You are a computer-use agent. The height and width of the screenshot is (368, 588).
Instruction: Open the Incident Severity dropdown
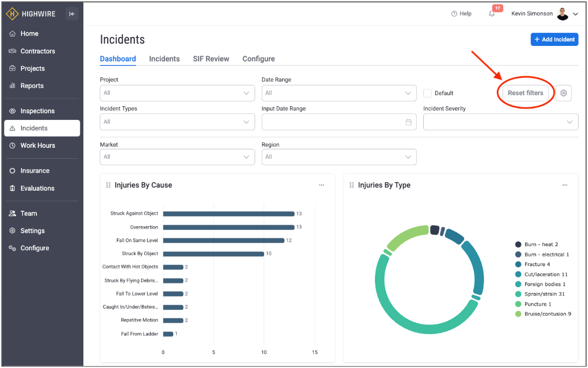click(x=500, y=122)
